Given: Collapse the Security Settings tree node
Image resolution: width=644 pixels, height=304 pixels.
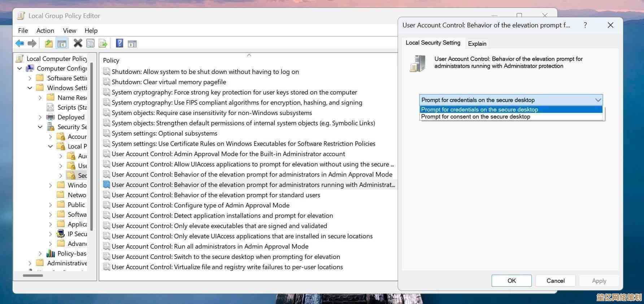Looking at the screenshot, I should pyautogui.click(x=40, y=127).
